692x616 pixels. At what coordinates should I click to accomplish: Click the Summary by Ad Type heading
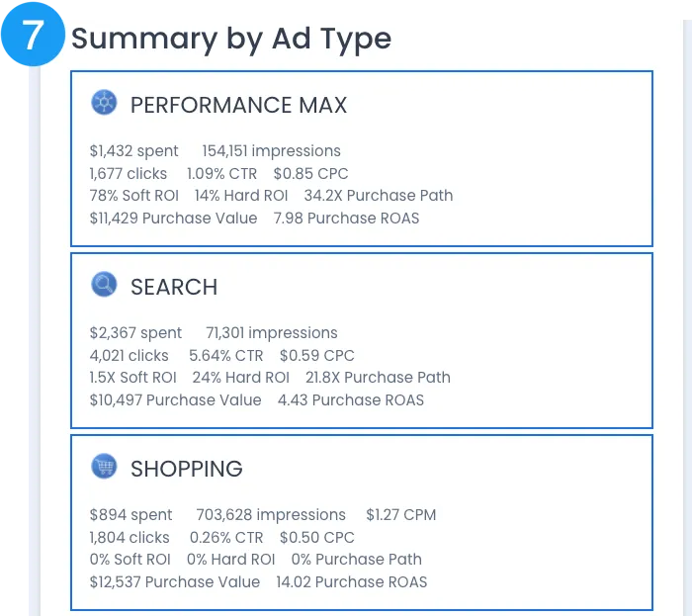tap(231, 39)
